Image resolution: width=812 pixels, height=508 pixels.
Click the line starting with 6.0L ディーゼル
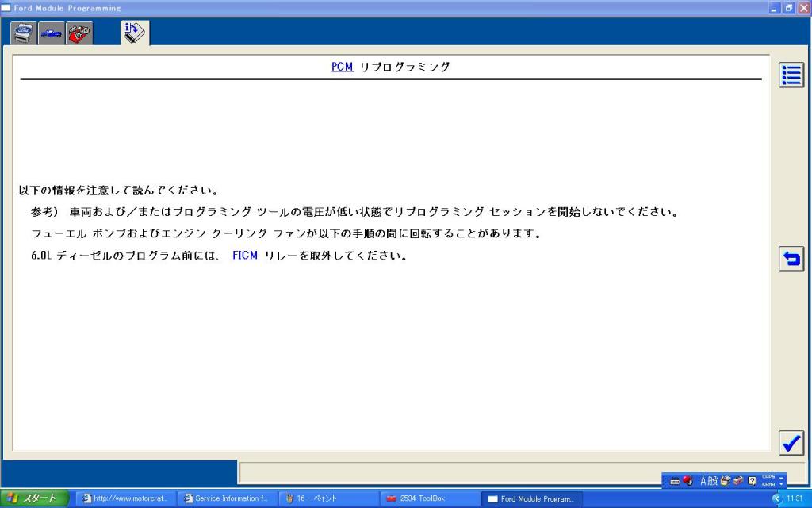219,255
